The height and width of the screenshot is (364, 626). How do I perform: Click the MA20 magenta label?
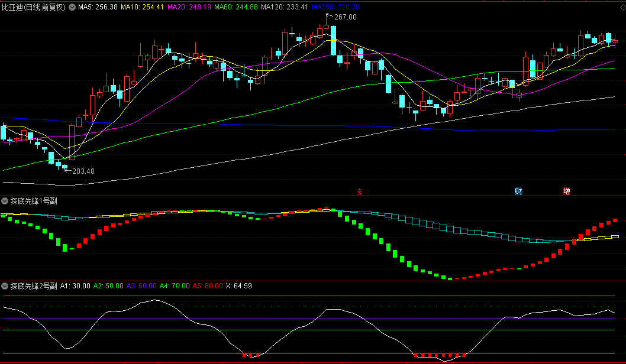(x=189, y=7)
